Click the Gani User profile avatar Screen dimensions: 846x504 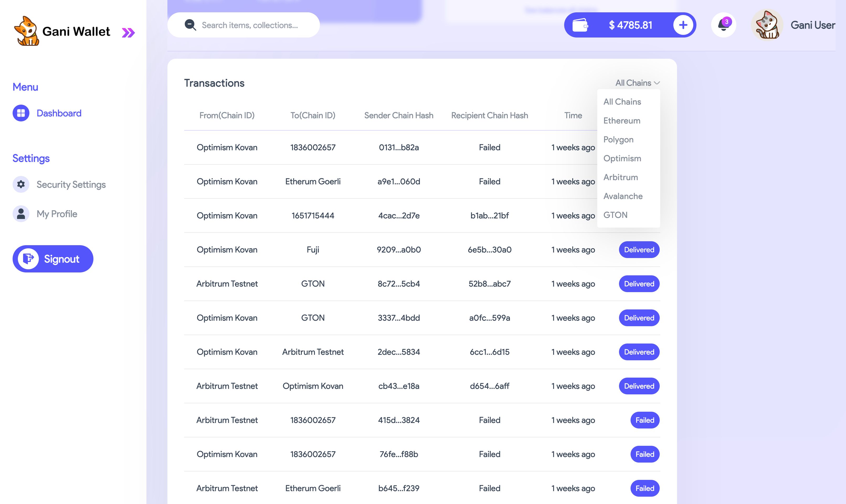click(767, 25)
